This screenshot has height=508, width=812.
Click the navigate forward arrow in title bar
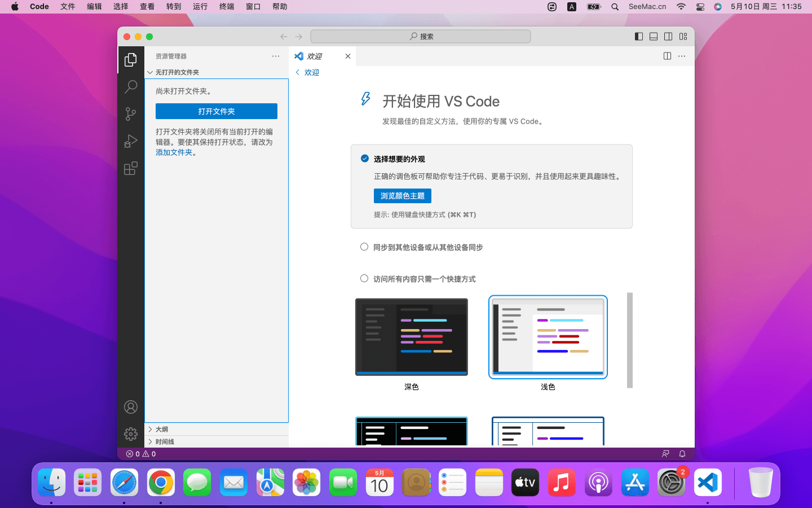pos(299,37)
